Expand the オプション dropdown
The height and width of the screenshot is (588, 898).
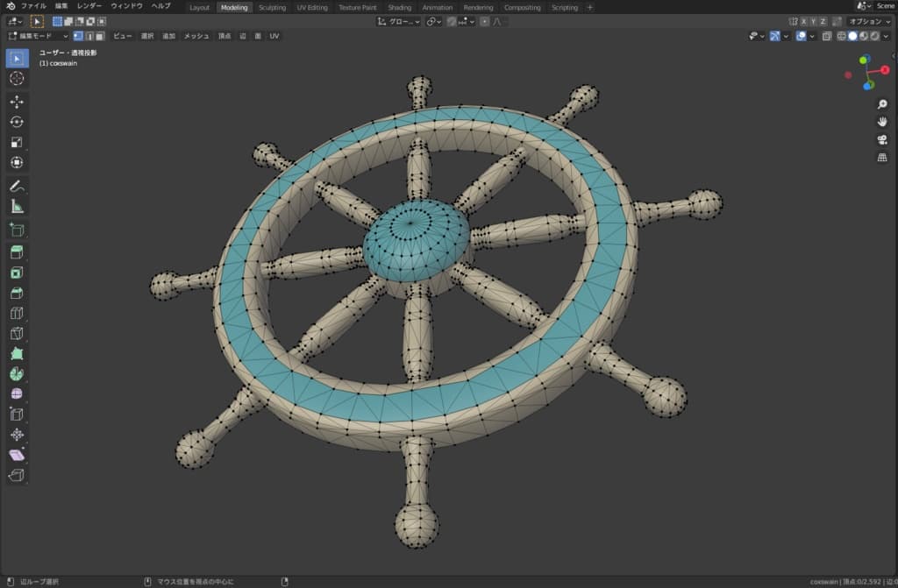[x=869, y=21]
